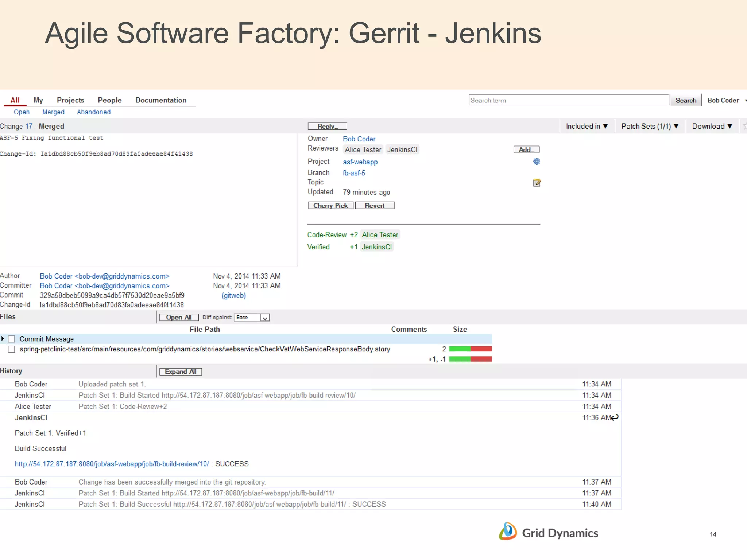Click the Open All files button
Screen dimensions: 747x560
coord(179,318)
